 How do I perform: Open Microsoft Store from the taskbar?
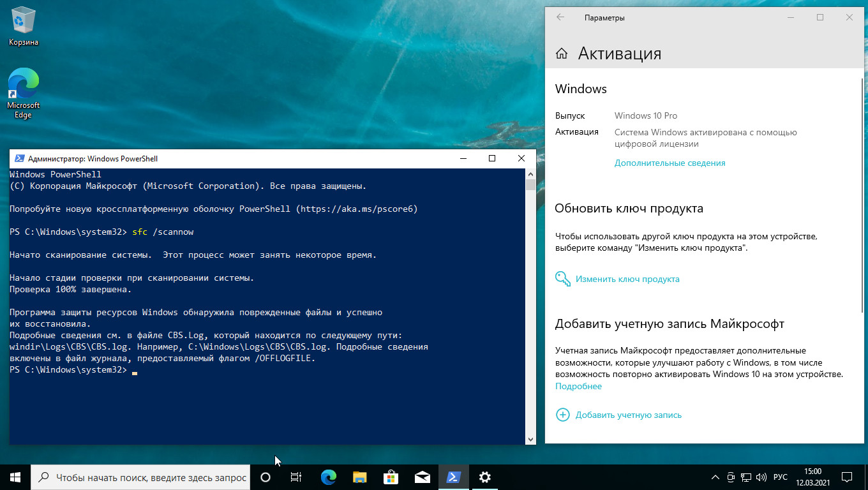391,477
